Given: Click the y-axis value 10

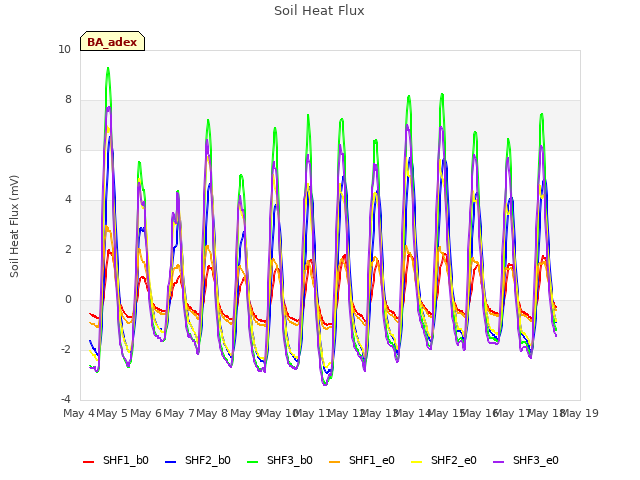Looking at the screenshot, I should (64, 49).
